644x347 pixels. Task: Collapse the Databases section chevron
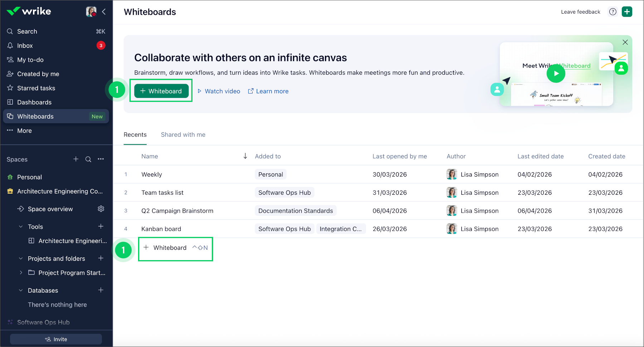pos(21,291)
